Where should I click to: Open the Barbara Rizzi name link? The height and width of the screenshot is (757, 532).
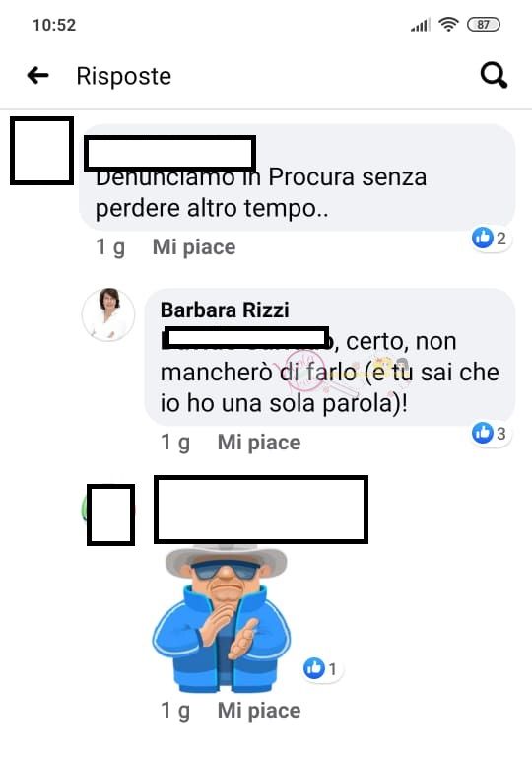tap(225, 310)
